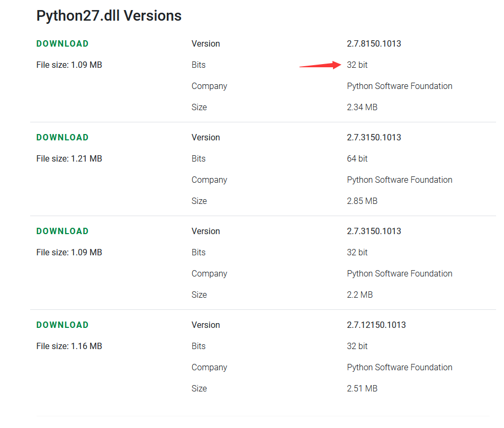Click the Python27.dll Versions heading
The width and height of the screenshot is (504, 428).
coord(108,15)
